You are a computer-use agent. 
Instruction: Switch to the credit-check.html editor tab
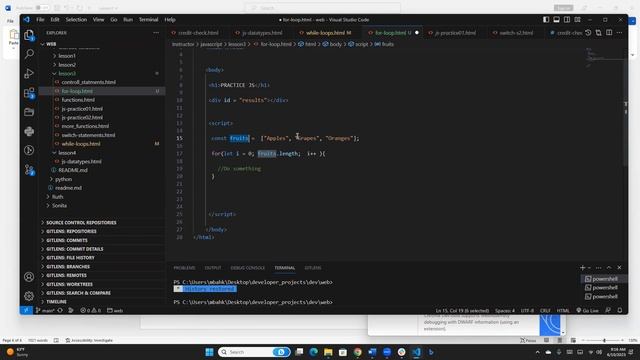tap(198, 33)
